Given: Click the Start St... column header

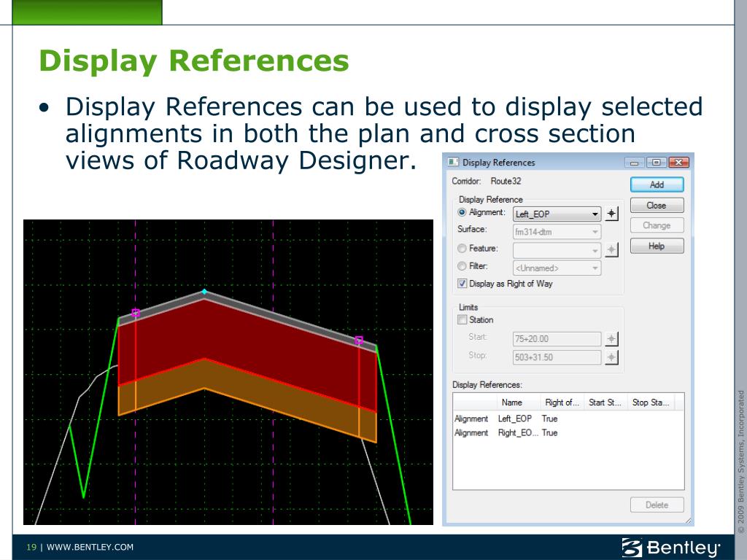Looking at the screenshot, I should click(x=605, y=402).
